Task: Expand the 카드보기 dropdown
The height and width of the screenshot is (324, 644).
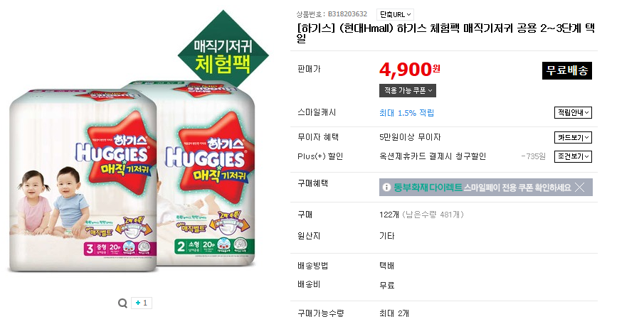Action: [573, 137]
